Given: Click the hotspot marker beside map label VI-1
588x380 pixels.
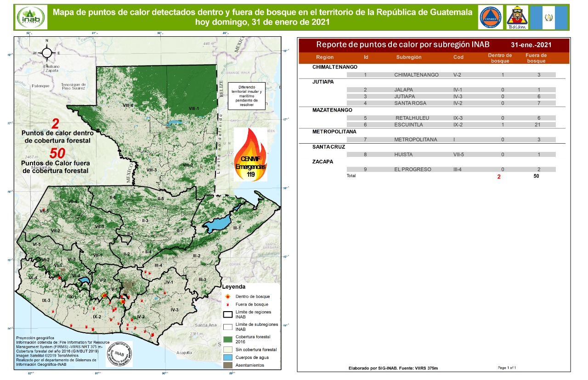Looking at the screenshot, I should click(x=59, y=277).
